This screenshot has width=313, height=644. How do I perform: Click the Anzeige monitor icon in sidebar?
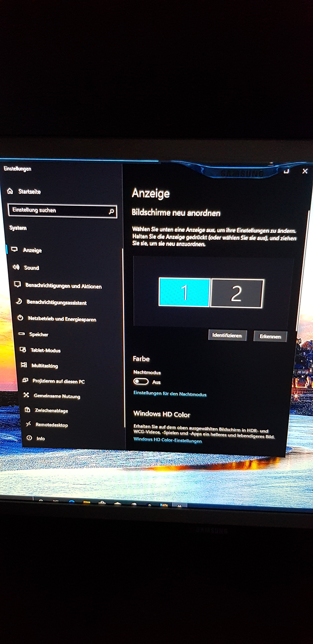(x=15, y=249)
